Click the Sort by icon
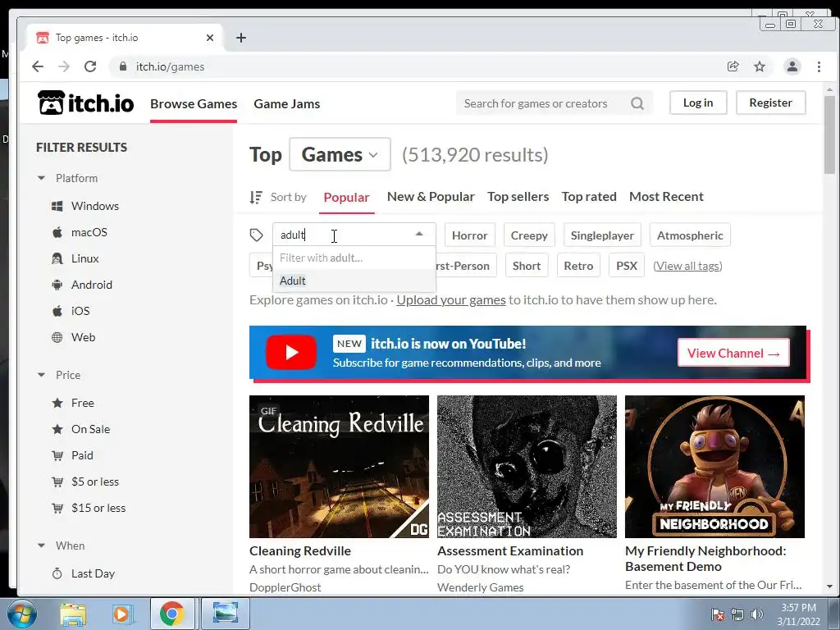Screen dimensions: 840x630 256,197
